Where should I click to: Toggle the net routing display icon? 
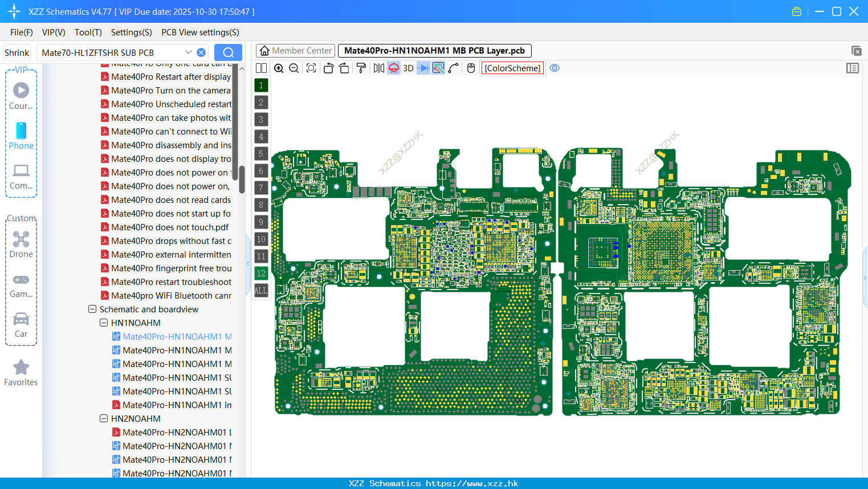438,68
